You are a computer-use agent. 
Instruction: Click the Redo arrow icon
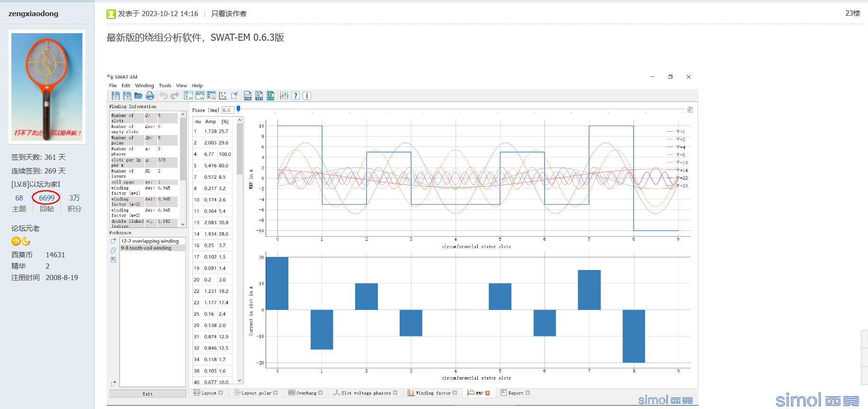point(175,96)
